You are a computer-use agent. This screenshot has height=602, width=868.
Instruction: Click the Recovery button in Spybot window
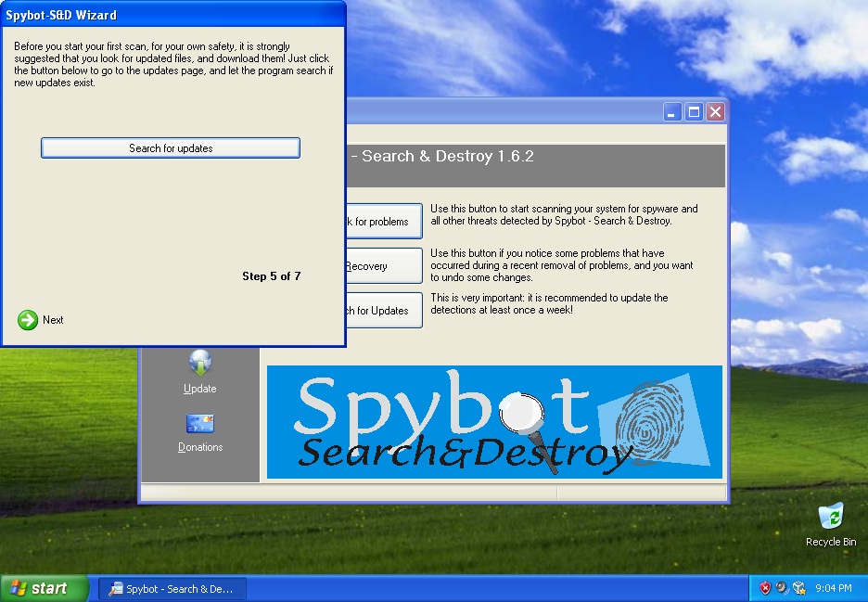coord(384,266)
